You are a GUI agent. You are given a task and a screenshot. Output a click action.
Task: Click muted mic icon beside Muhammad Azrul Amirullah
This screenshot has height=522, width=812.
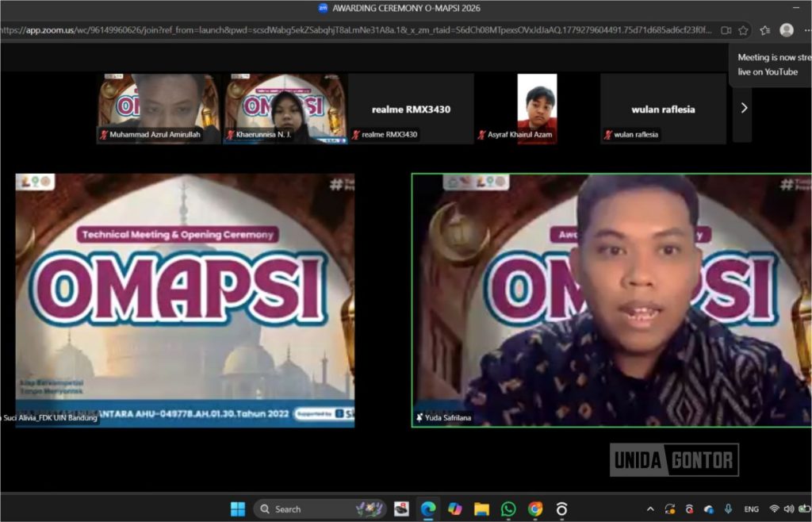tap(104, 135)
